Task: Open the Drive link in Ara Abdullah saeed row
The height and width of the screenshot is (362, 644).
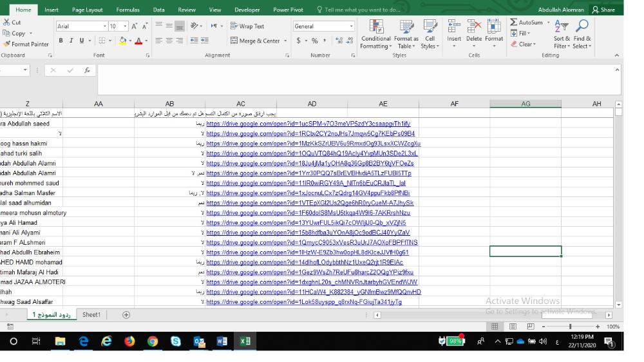Action: [308, 124]
